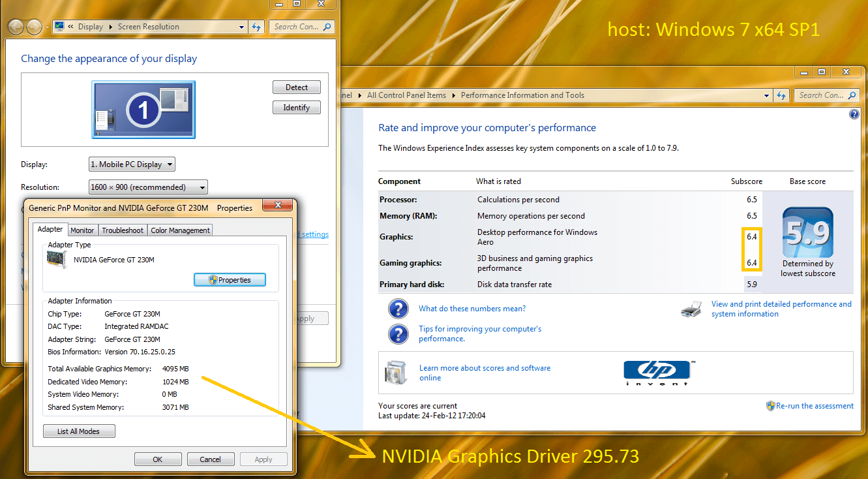Open View and print detailed performance link
The width and height of the screenshot is (868, 479).
click(x=781, y=309)
